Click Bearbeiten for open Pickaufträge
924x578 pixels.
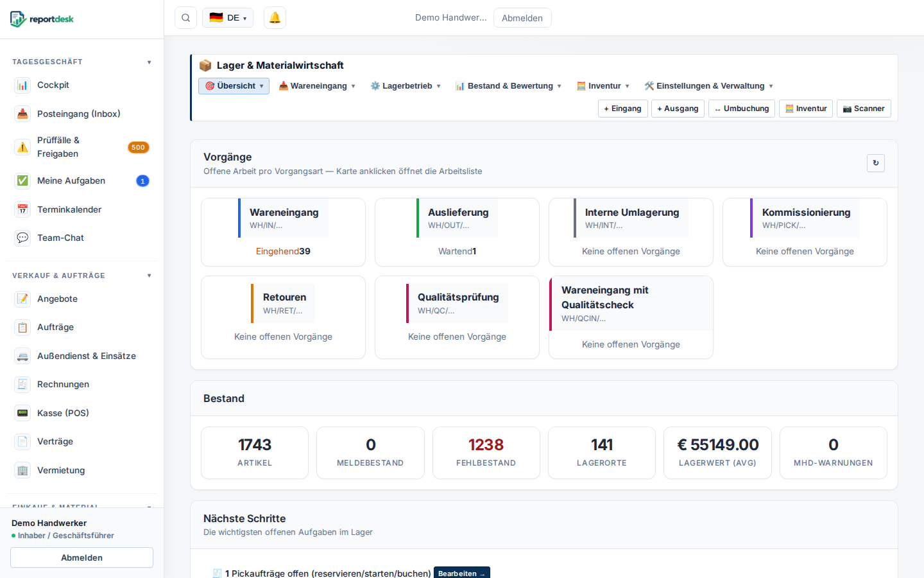462,574
